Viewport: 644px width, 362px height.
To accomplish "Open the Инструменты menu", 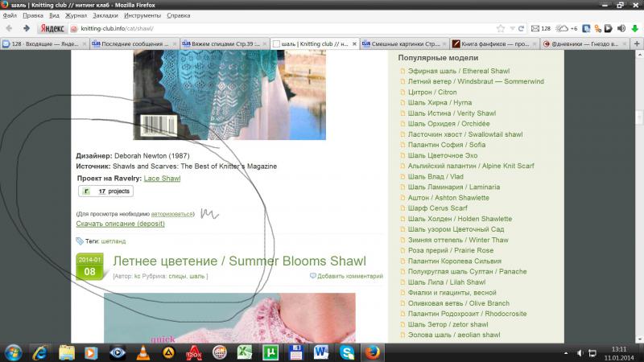I will 142,15.
